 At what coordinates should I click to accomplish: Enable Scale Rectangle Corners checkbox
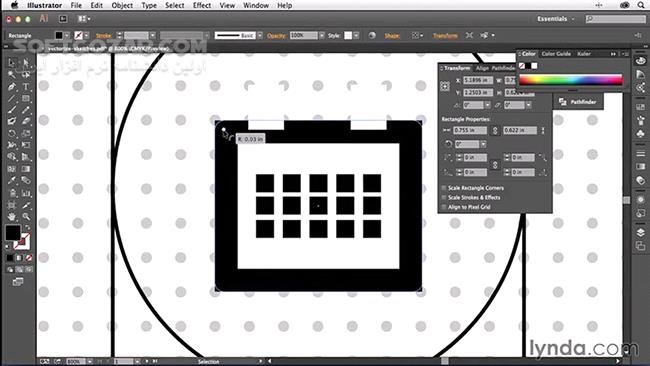click(x=444, y=188)
